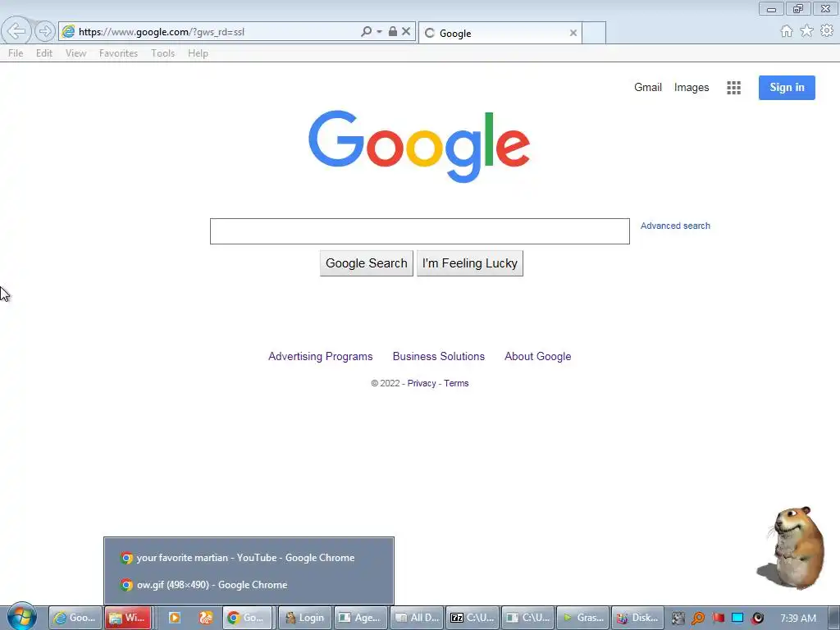Switch to 'your favorite martian - YouTube' Chrome window
The image size is (840, 630).
pos(249,558)
